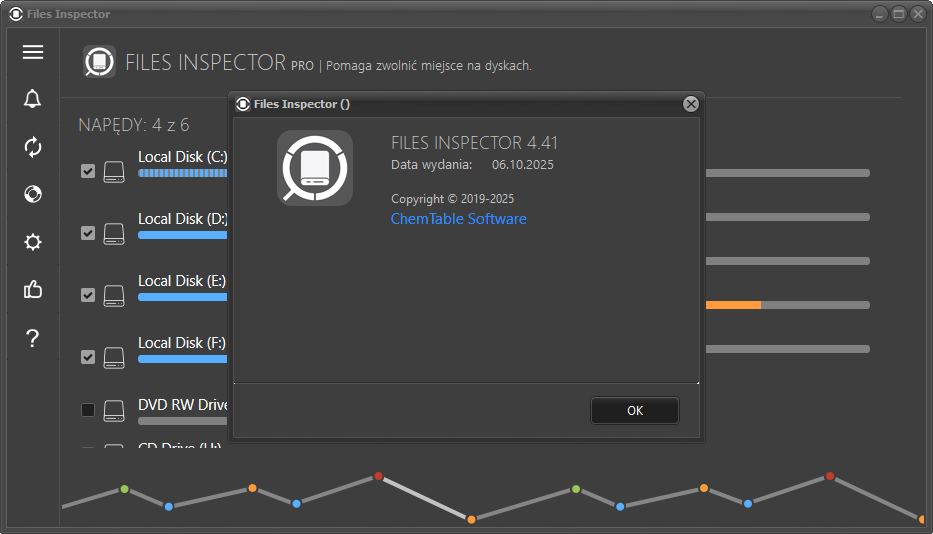Image resolution: width=933 pixels, height=534 pixels.
Task: Click release date '06.10.2025'
Action: coord(522,165)
